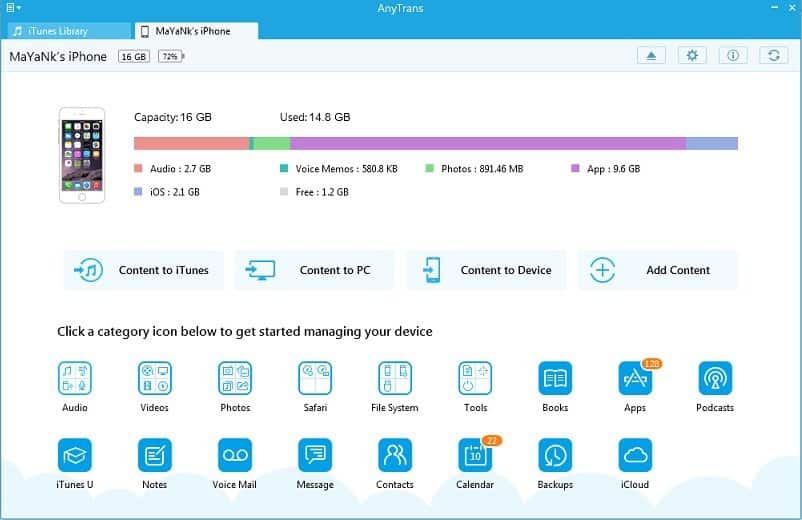Viewport: 802px width, 520px height.
Task: Click the Content to Device button
Action: 486,270
